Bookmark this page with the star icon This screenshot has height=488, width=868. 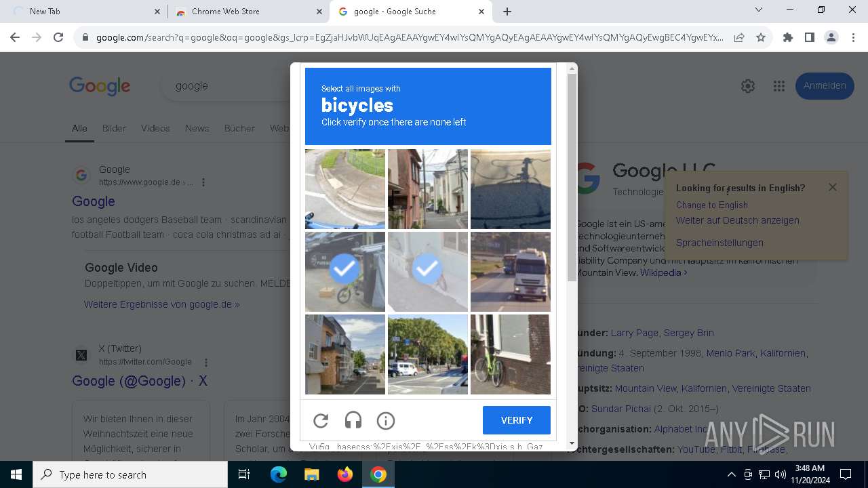coord(761,38)
